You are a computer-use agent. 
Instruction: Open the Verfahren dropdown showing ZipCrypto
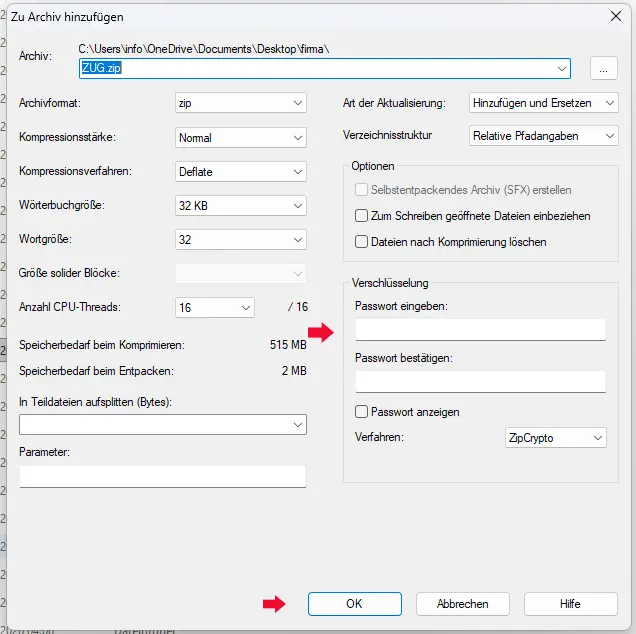pyautogui.click(x=556, y=438)
